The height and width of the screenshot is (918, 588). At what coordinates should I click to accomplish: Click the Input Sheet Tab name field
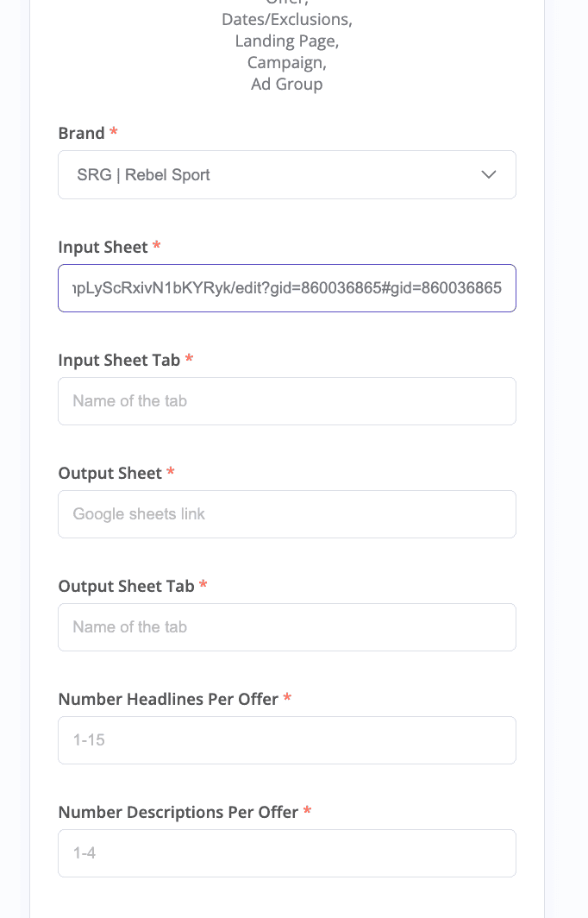[x=286, y=401]
